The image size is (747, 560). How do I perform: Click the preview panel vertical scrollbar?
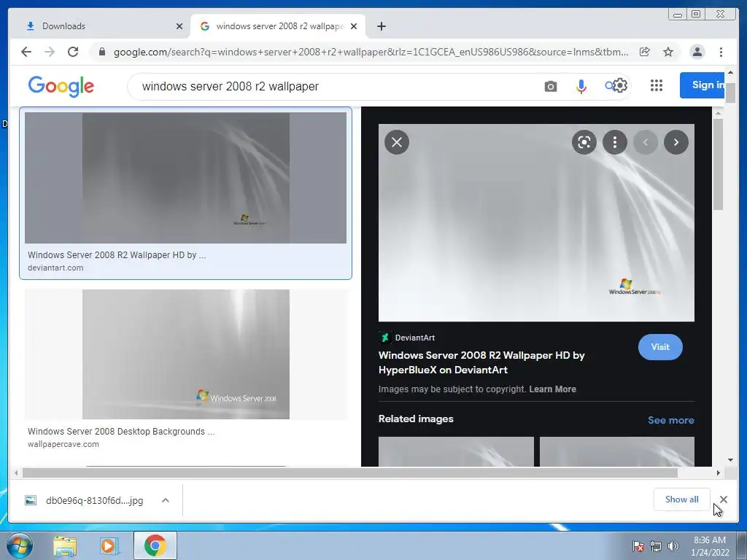pyautogui.click(x=718, y=164)
